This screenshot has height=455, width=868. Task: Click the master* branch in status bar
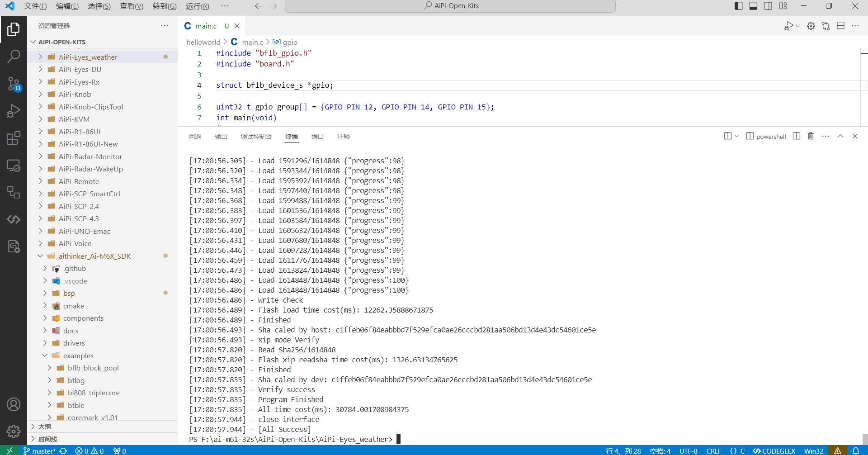point(39,450)
